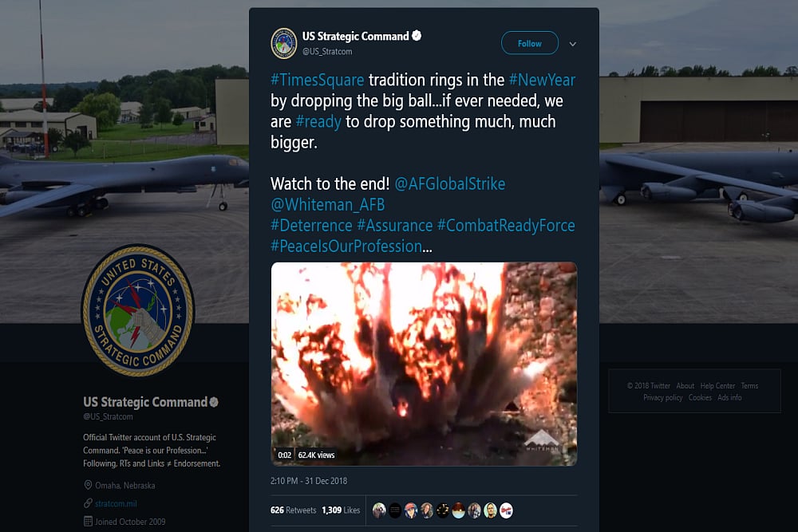Click the calendar icon by Joined October 2009
The width and height of the screenshot is (798, 532).
(88, 522)
